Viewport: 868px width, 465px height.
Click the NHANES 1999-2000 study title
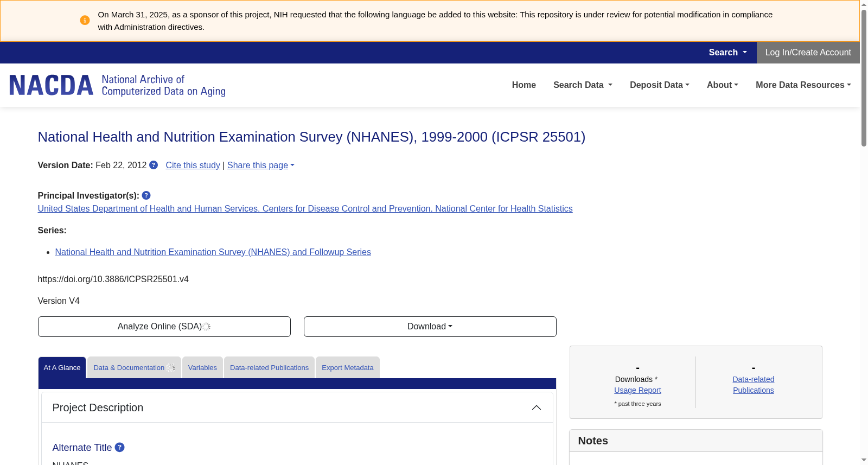click(x=311, y=137)
